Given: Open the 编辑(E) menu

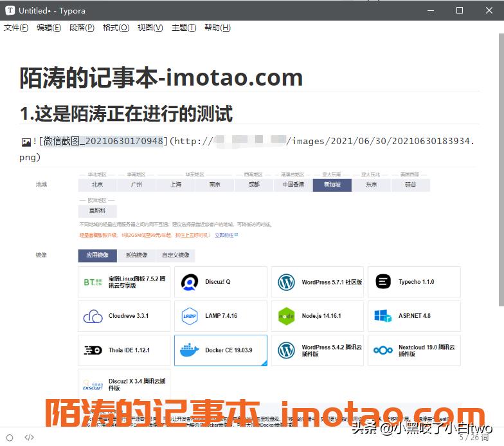Looking at the screenshot, I should point(49,28).
